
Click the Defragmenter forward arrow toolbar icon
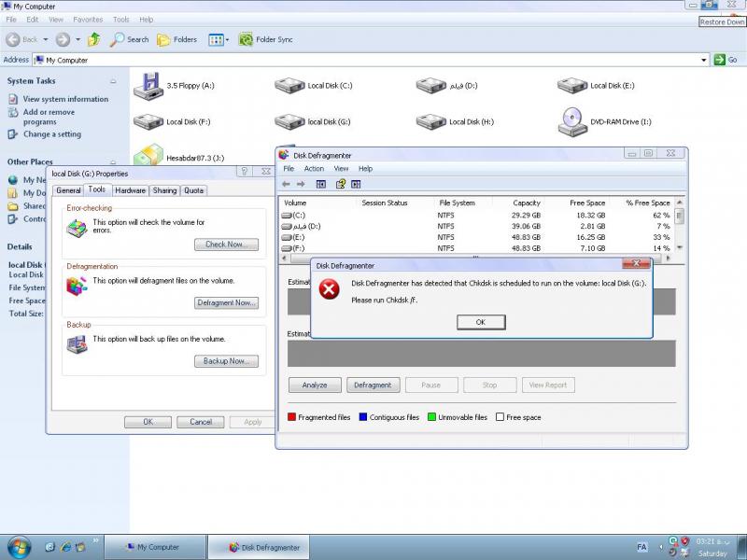[301, 184]
